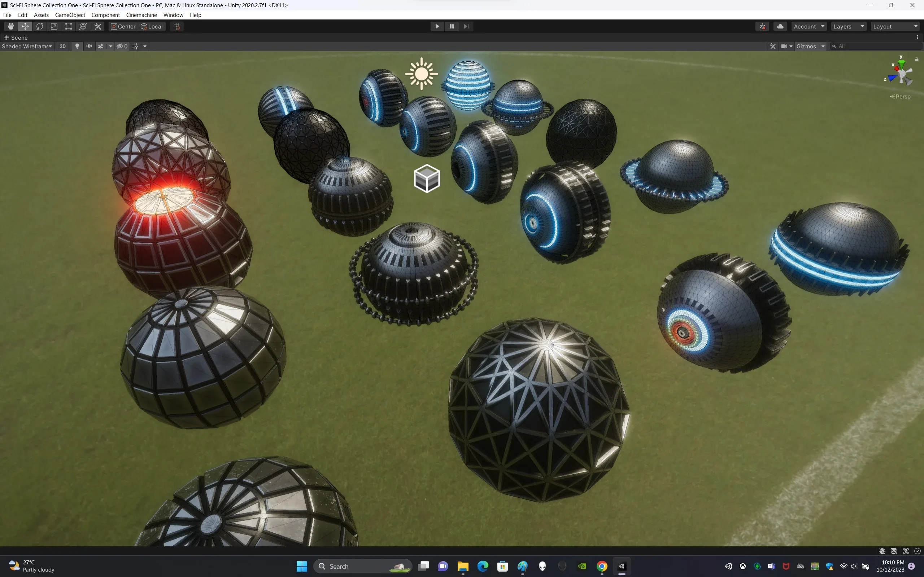Click the grid snapping icon
The width and height of the screenshot is (924, 577).
click(x=177, y=26)
